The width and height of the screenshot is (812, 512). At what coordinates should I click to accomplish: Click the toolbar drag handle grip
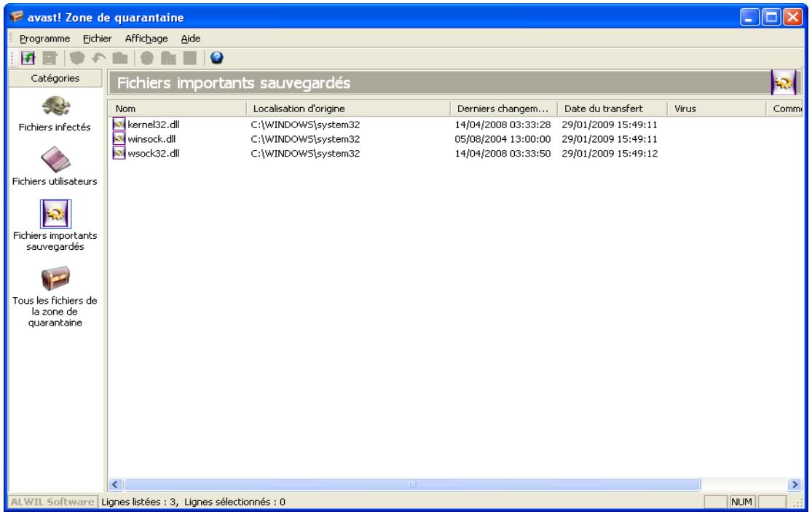pos(12,58)
